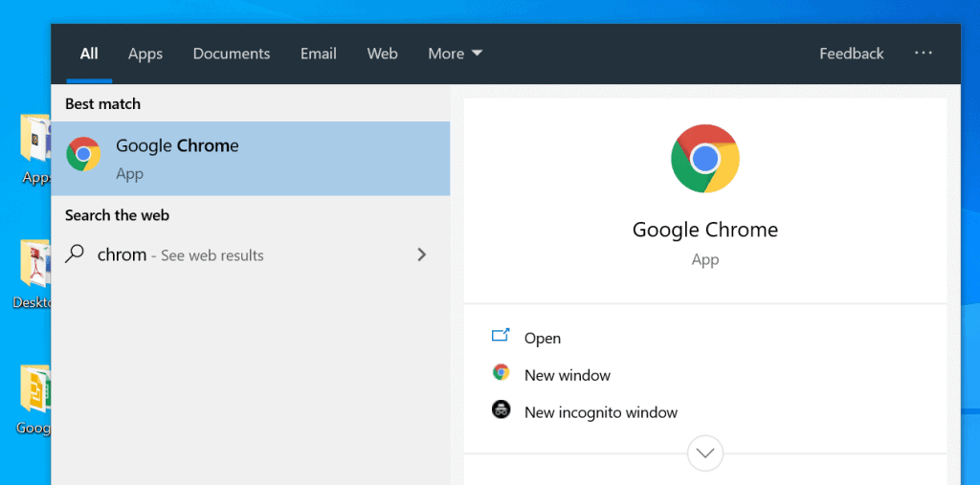Viewport: 980px width, 485px height.
Task: Click the incognito spy icon
Action: 501,409
